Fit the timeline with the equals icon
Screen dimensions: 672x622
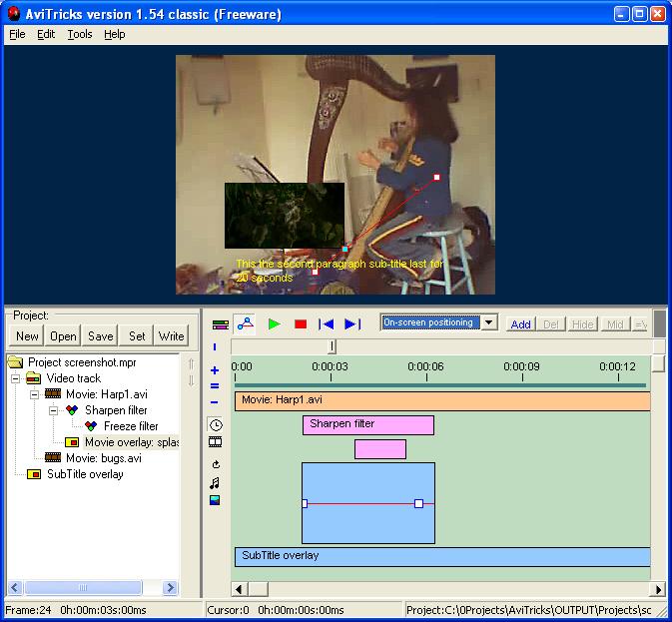click(215, 386)
